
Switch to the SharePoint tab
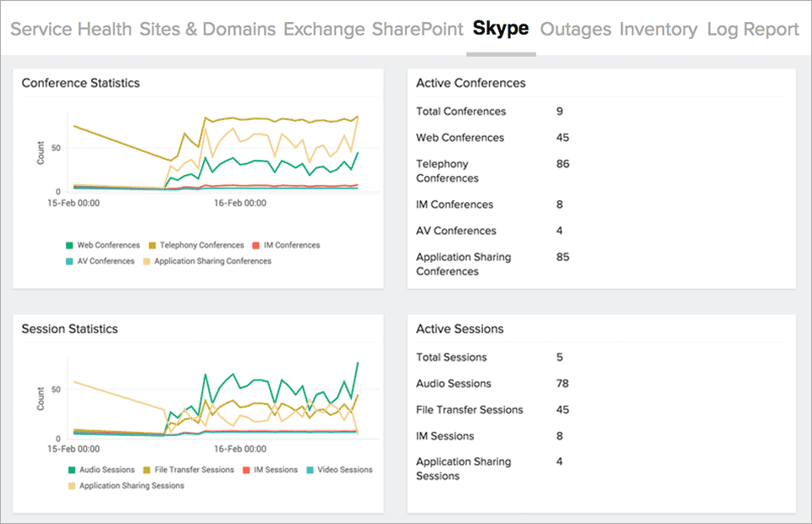click(x=418, y=28)
